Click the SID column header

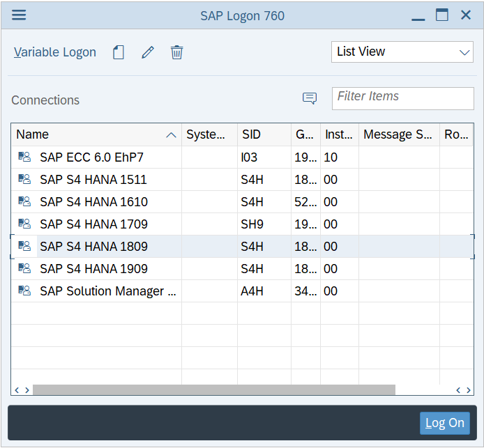(x=263, y=134)
